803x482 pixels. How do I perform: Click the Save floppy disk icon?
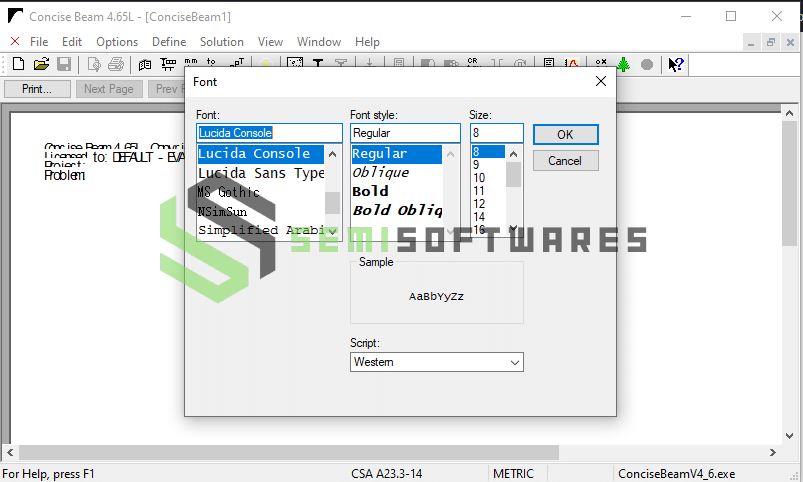click(64, 64)
